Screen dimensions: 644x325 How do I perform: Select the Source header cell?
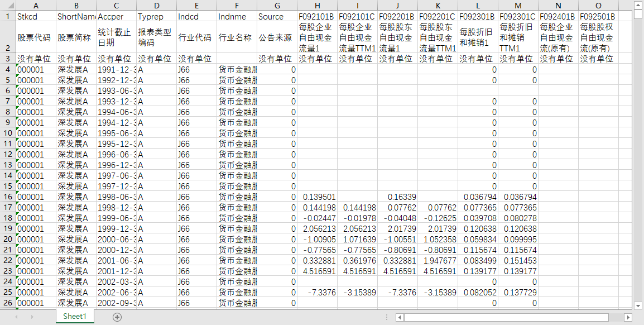[277, 16]
